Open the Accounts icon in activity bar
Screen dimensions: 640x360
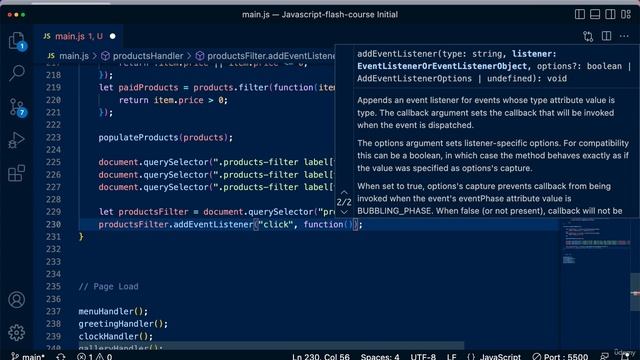pyautogui.click(x=16, y=300)
